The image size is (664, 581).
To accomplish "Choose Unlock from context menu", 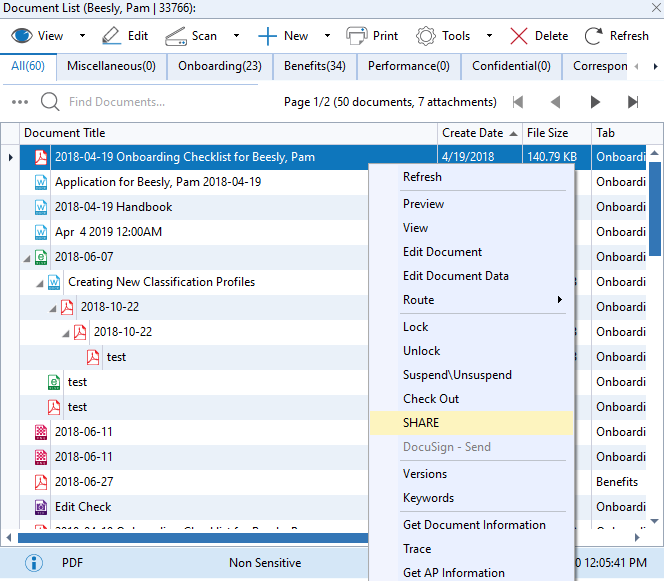I will pyautogui.click(x=471, y=351).
